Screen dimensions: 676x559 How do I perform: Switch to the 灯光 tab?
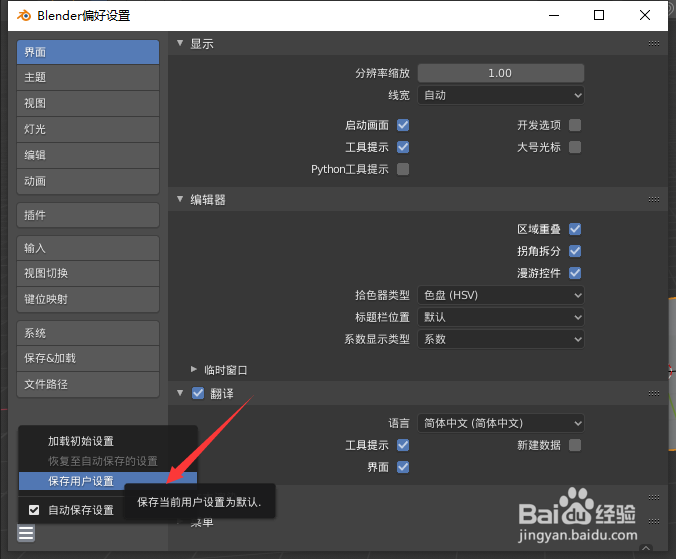pyautogui.click(x=88, y=129)
